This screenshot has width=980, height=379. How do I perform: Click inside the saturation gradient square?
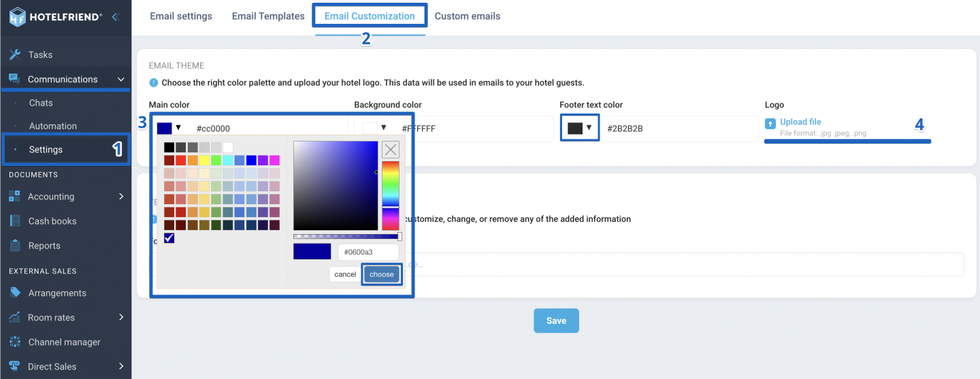pyautogui.click(x=336, y=186)
